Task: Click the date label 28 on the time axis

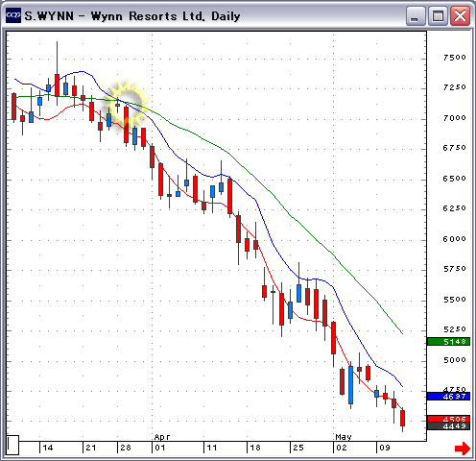Action: tap(126, 448)
